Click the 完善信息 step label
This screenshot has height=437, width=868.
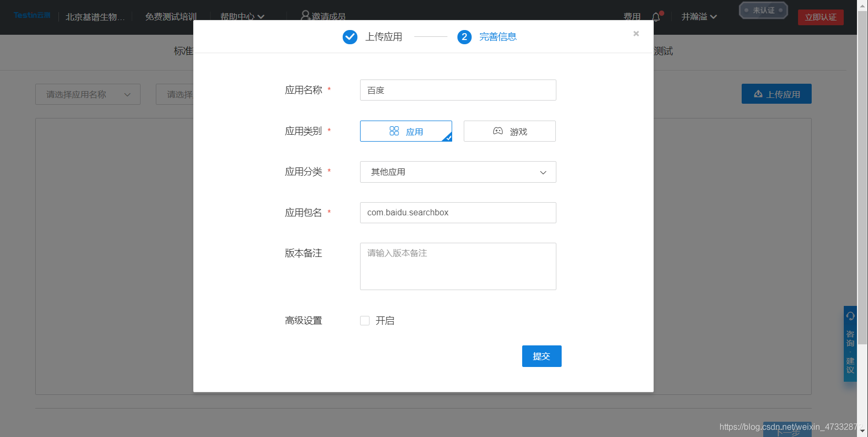point(498,37)
